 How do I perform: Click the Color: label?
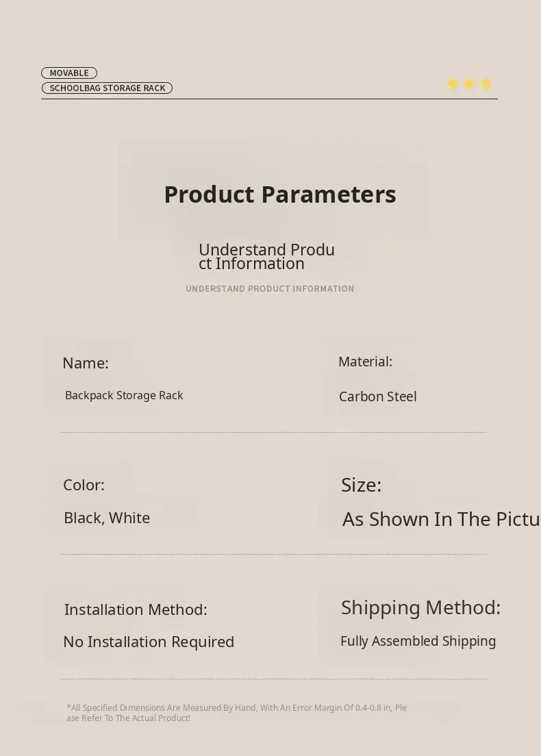pyautogui.click(x=84, y=485)
